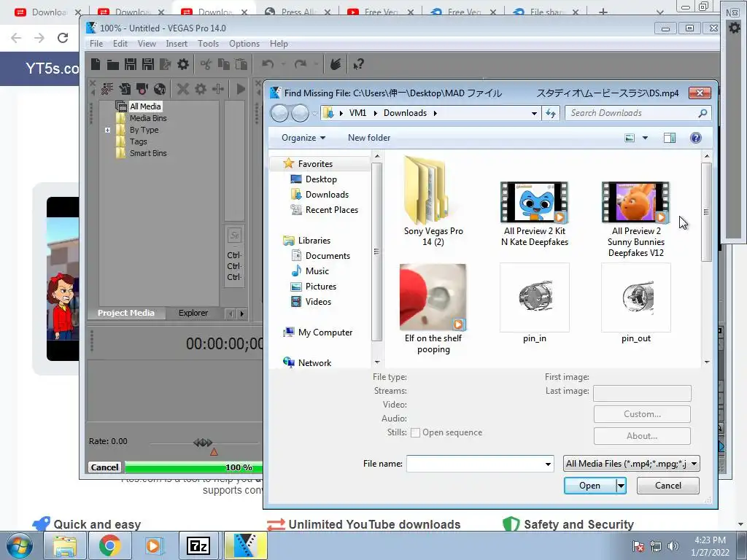Image resolution: width=747 pixels, height=560 pixels.
Task: Click Downloads in the address breadcrumb
Action: pyautogui.click(x=405, y=113)
